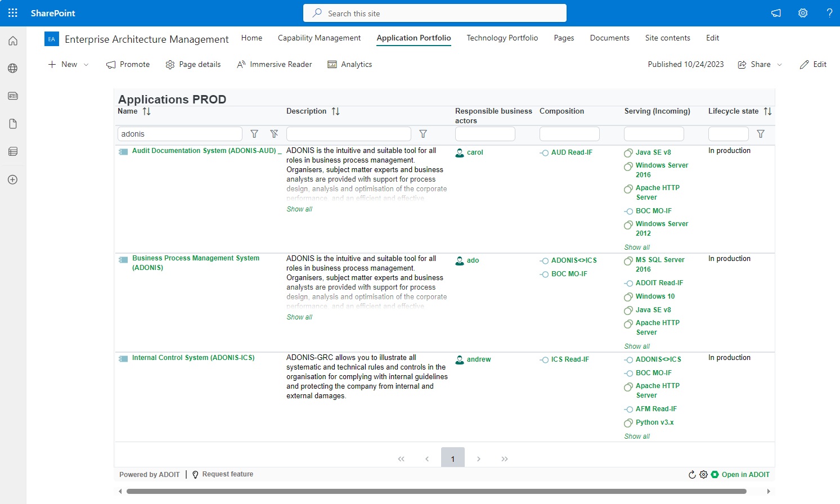The width and height of the screenshot is (840, 504).
Task: Open the AUD Read-IF interface link
Action: point(572,152)
